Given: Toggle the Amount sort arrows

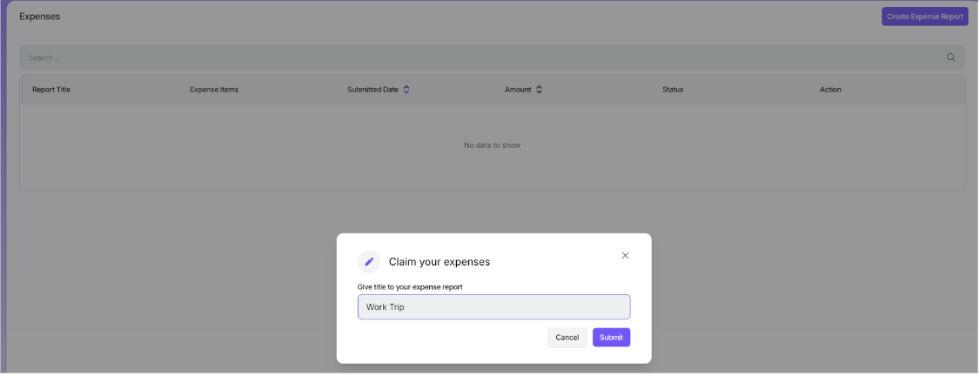Looking at the screenshot, I should 539,90.
